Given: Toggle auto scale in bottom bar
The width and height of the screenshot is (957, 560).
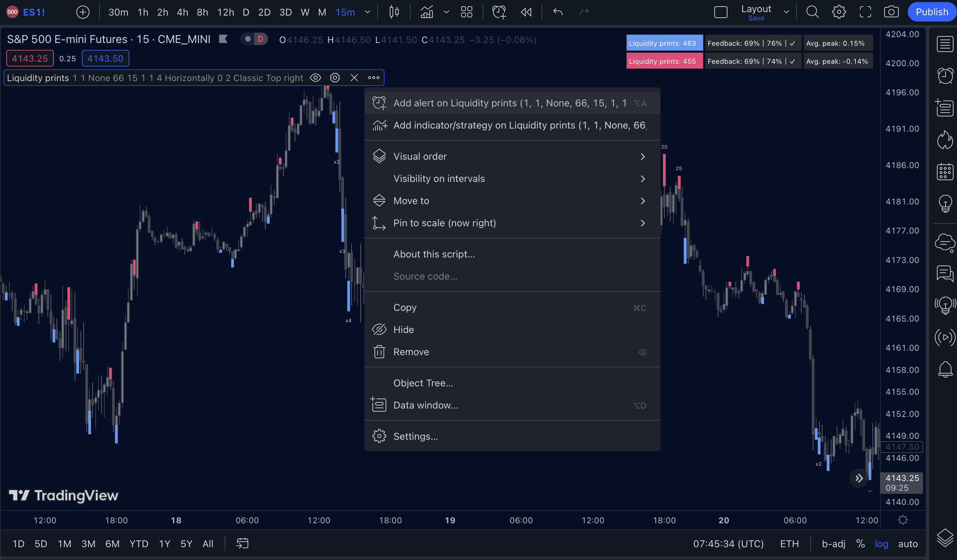Looking at the screenshot, I should (908, 543).
